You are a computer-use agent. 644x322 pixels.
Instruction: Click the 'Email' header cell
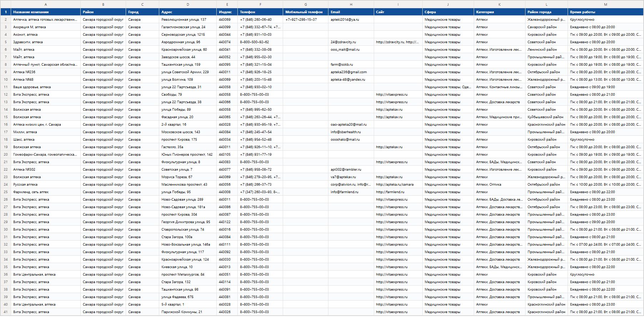[351, 12]
